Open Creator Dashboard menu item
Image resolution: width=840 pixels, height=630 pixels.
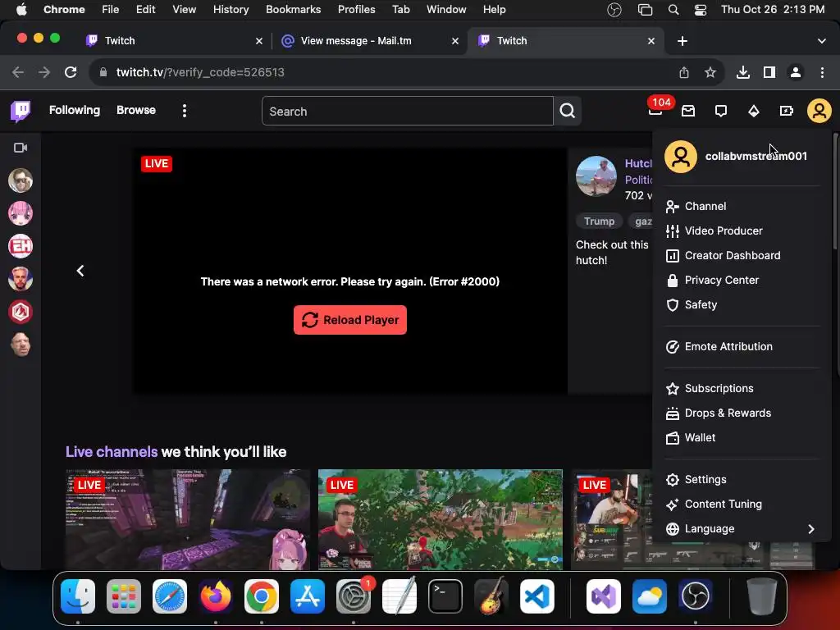tap(742, 256)
